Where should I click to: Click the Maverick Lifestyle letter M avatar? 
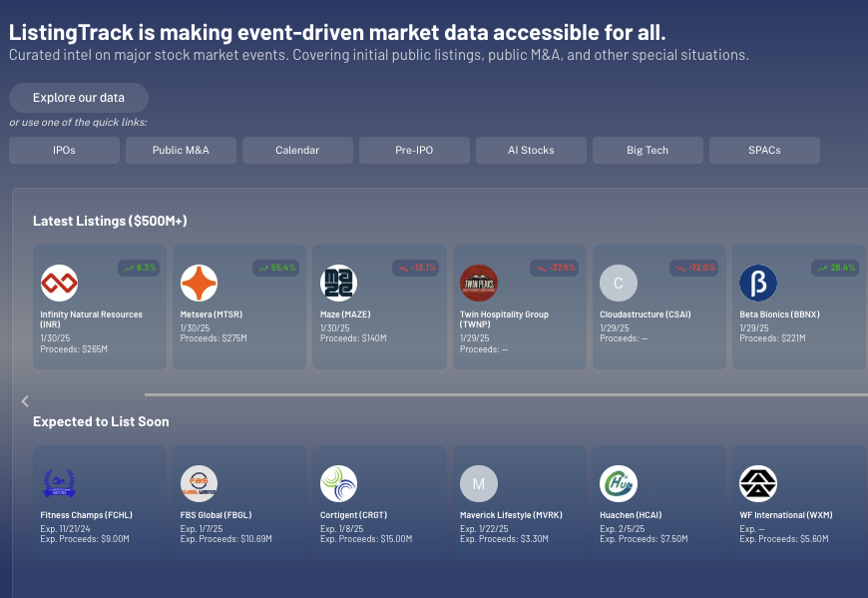click(479, 483)
